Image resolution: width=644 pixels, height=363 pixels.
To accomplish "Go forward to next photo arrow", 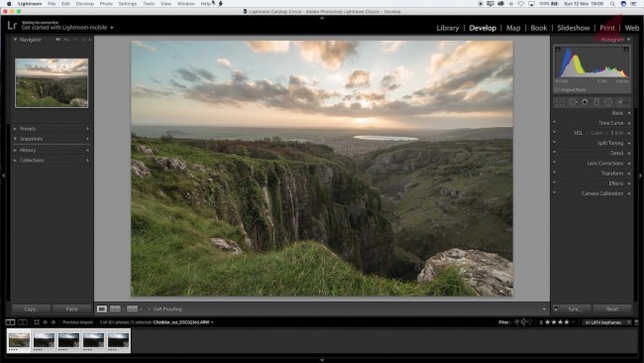I will point(53,322).
